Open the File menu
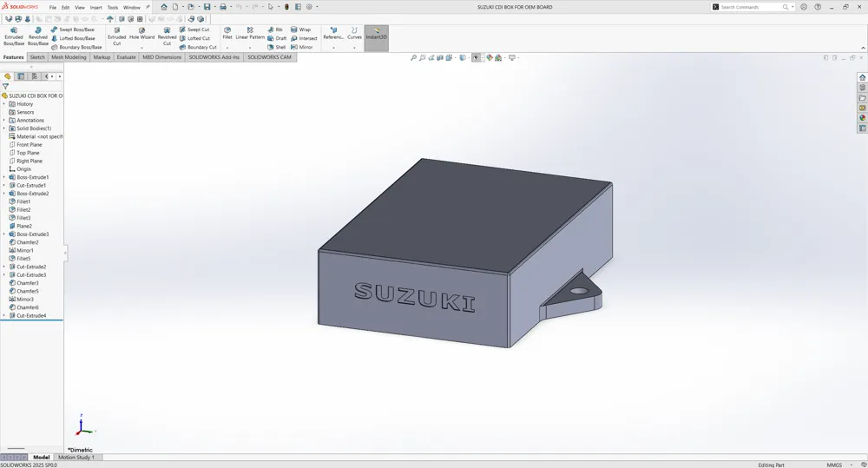This screenshot has height=468, width=868. [53, 8]
